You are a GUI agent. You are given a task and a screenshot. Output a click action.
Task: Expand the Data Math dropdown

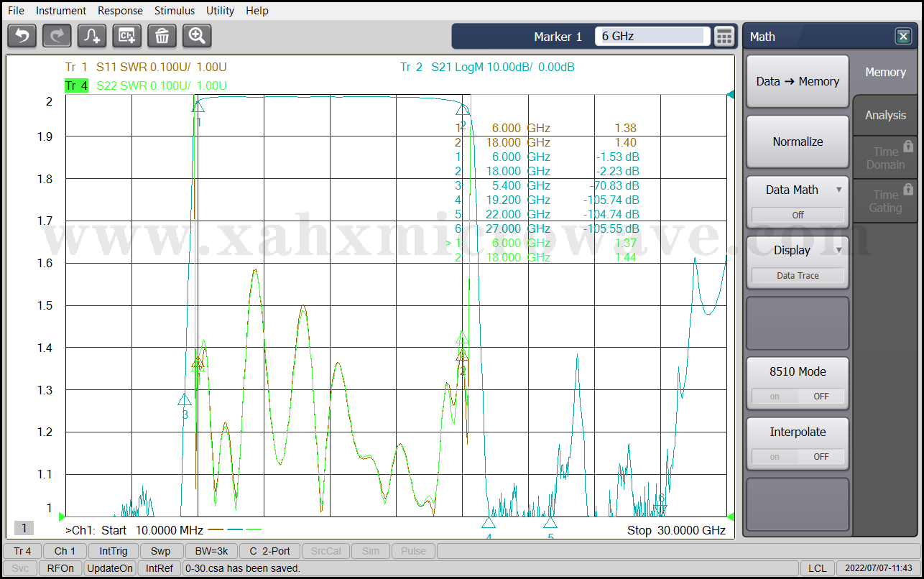pyautogui.click(x=838, y=190)
